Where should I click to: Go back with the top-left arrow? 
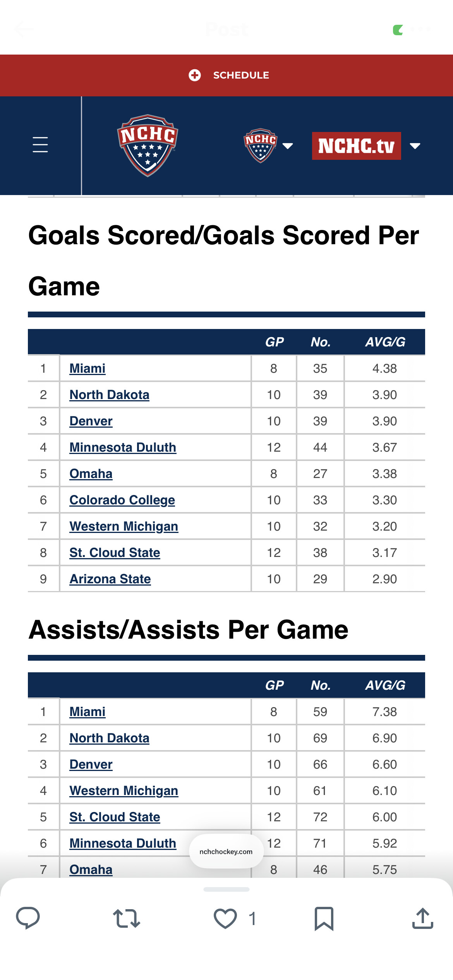coord(24,29)
